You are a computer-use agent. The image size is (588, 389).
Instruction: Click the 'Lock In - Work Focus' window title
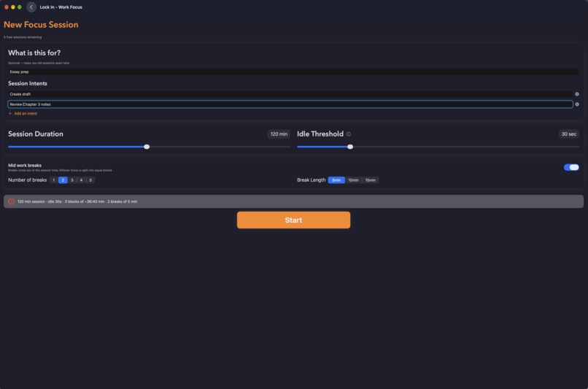click(61, 7)
